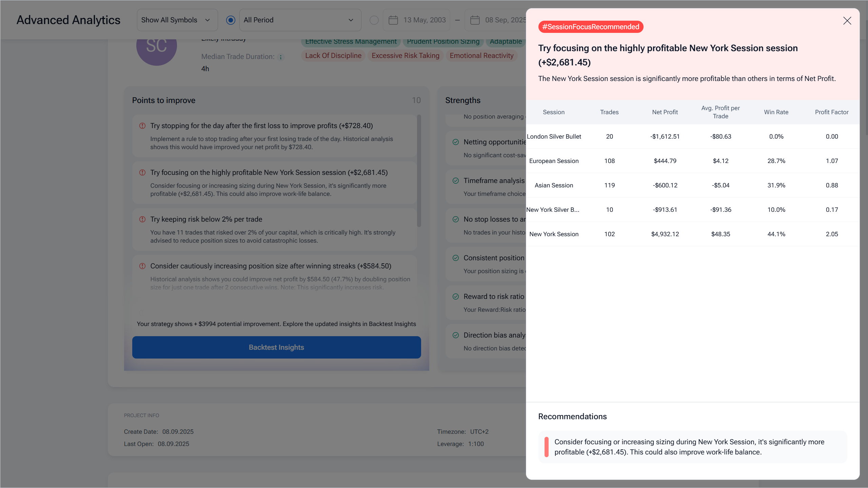
Task: Click the check icon beside Timeframe analysis
Action: pyautogui.click(x=456, y=181)
